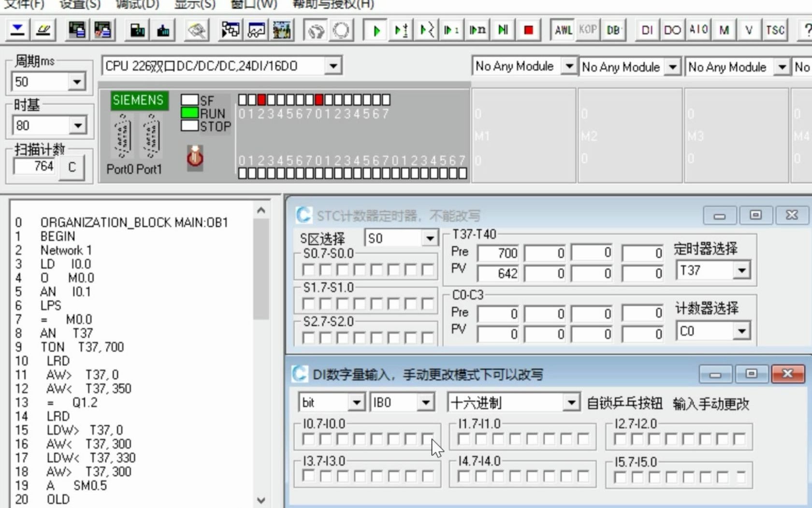Open the 定时器选择 T37 dropdown
Viewport: 812px width, 508px height.
tap(742, 270)
